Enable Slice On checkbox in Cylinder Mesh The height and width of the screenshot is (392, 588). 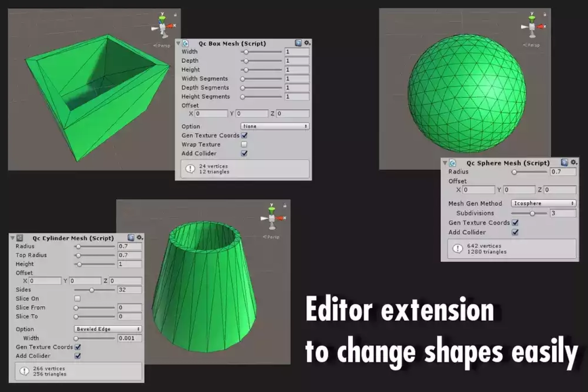click(x=78, y=298)
